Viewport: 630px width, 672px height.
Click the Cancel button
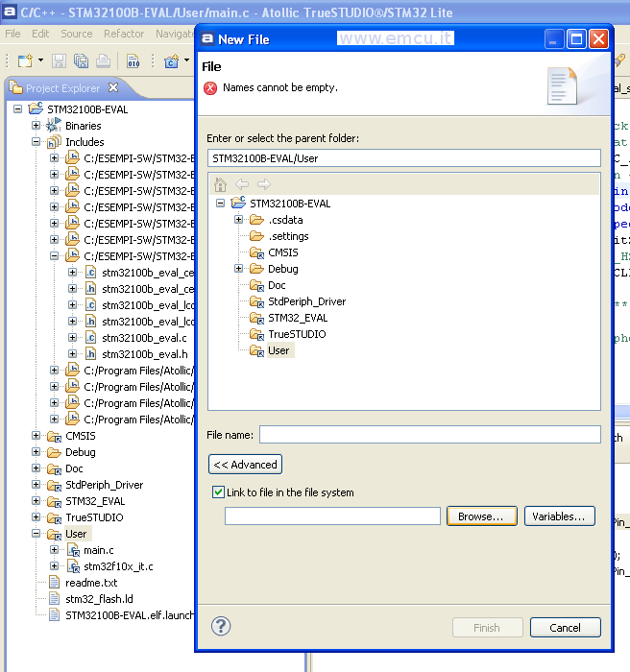click(x=565, y=628)
